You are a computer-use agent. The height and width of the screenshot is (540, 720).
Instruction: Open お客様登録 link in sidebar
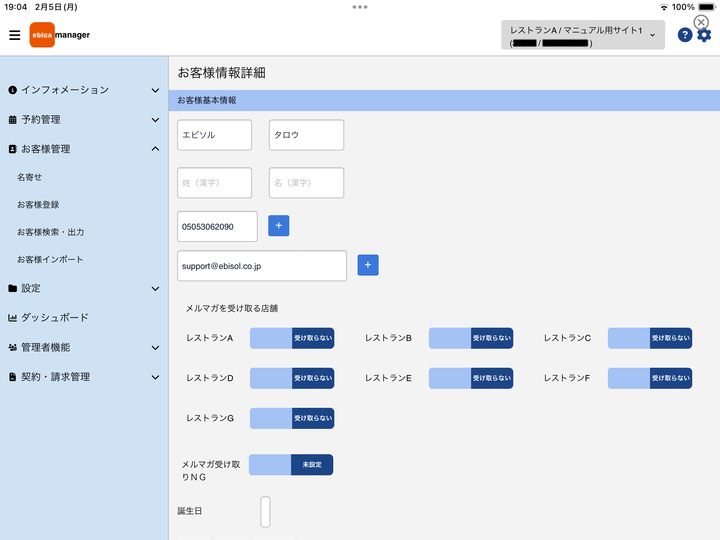click(x=38, y=204)
